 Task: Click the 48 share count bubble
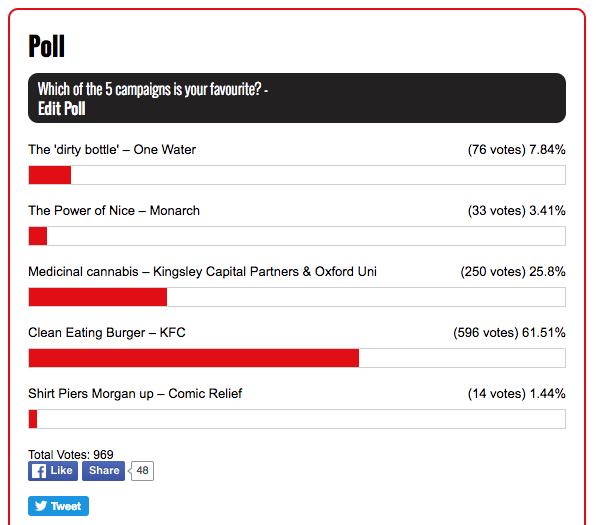(142, 471)
